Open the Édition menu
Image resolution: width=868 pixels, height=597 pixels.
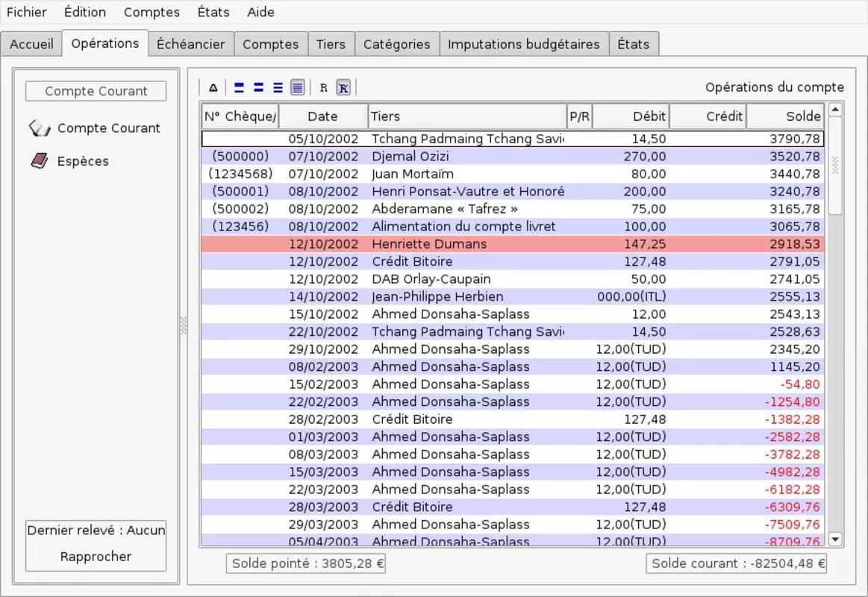click(84, 12)
